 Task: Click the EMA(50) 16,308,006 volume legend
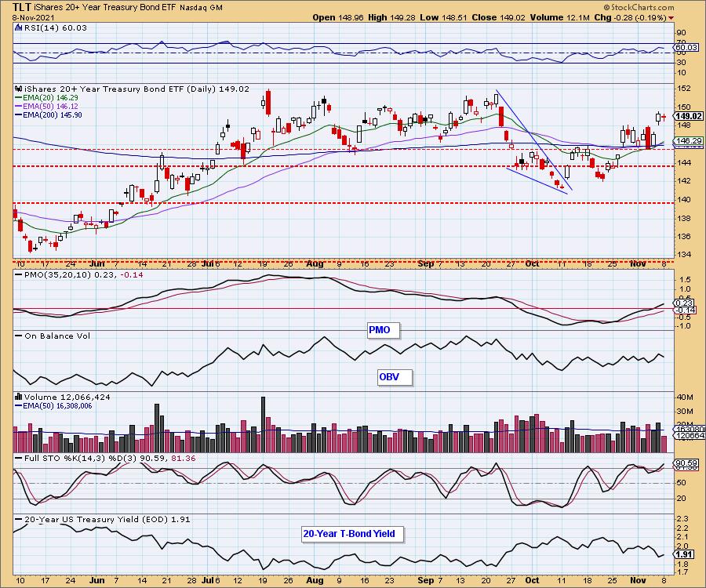53,406
